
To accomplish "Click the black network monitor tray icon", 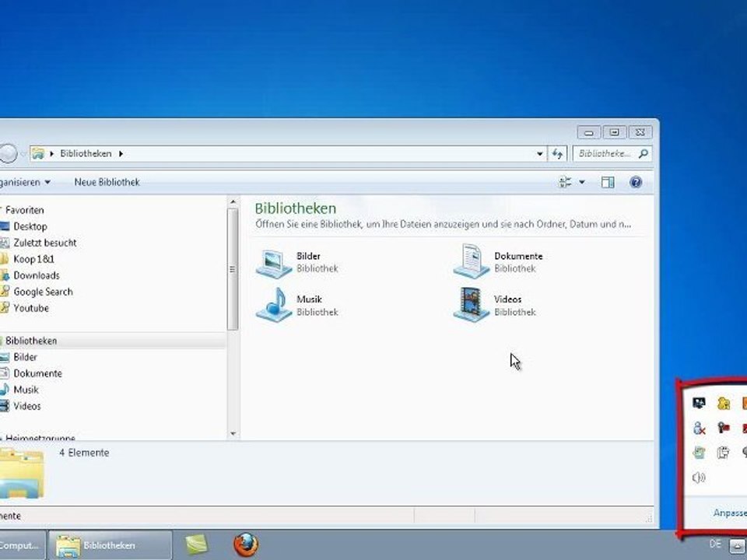I will coord(699,404).
